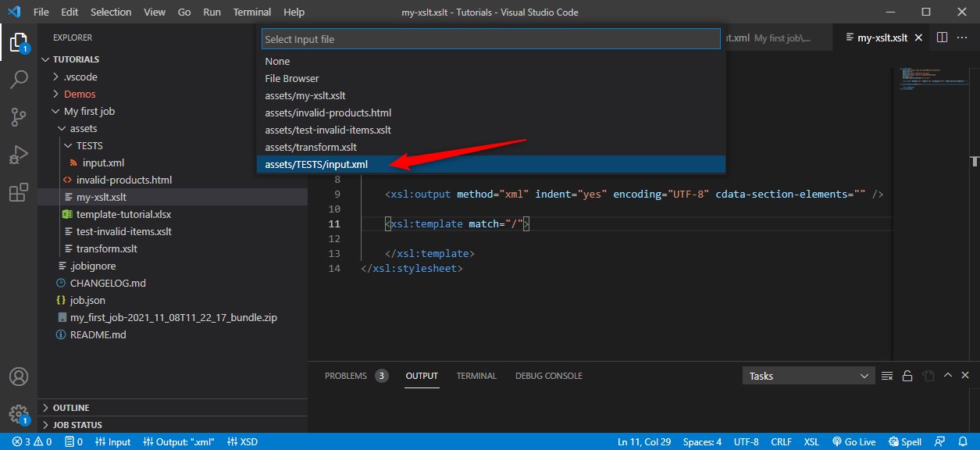The width and height of the screenshot is (980, 450).
Task: Click the XSL language mode indicator
Action: (x=811, y=441)
